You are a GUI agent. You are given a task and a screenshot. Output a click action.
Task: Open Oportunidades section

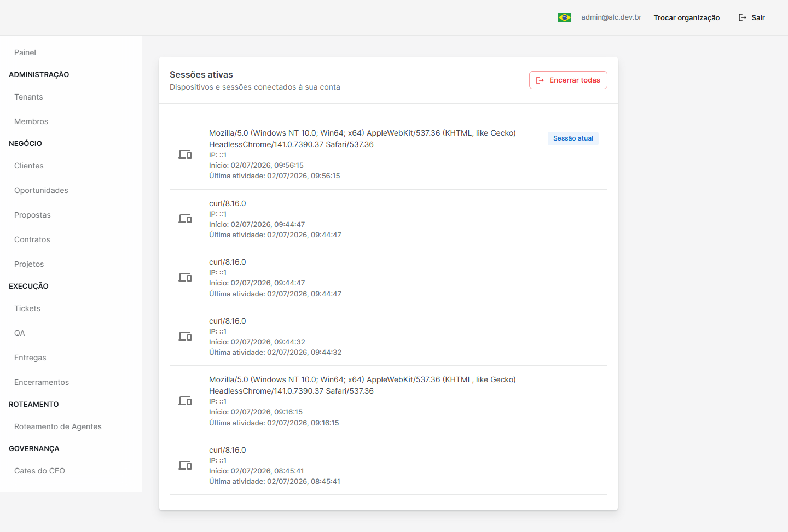tap(41, 190)
